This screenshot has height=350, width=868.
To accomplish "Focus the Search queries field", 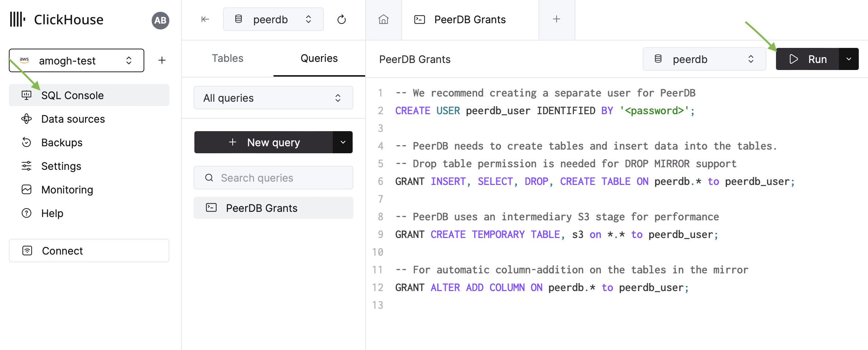I will pyautogui.click(x=273, y=178).
